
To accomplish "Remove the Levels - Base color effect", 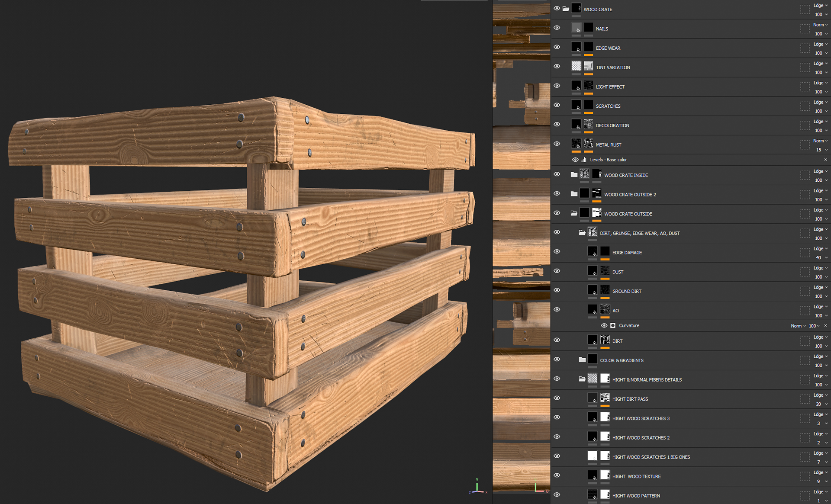I will point(825,160).
